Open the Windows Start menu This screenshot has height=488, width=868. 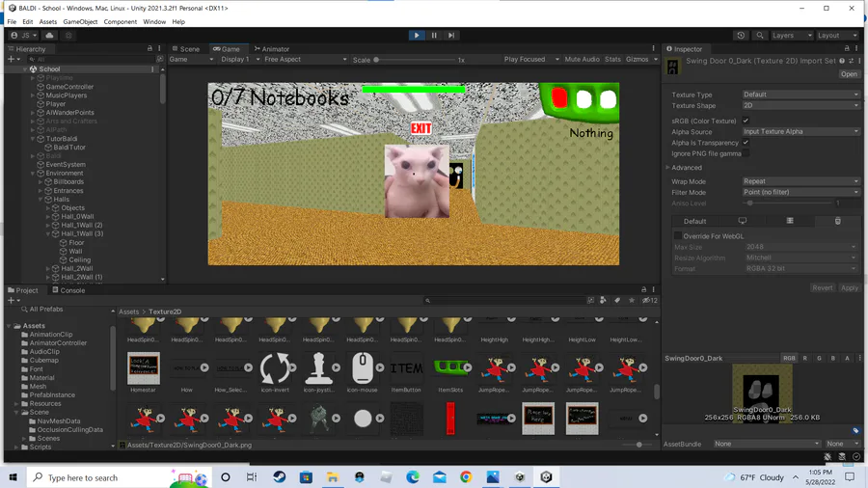click(14, 477)
